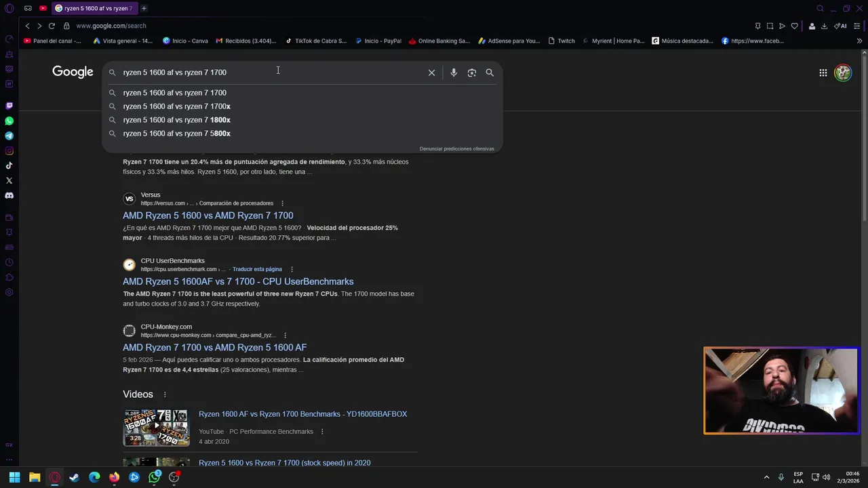Open the Facebook bookmark
The width and height of the screenshot is (868, 488).
click(752, 41)
